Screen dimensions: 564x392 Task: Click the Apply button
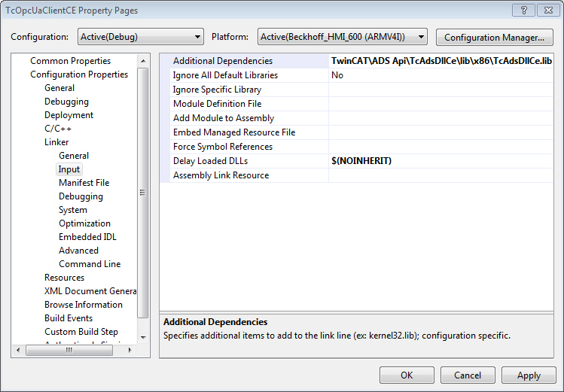pos(529,375)
